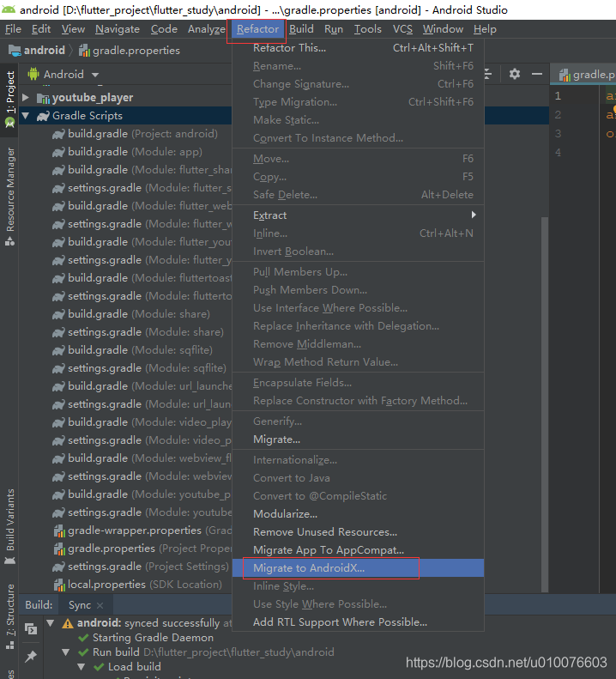Click the android breadcrumb folder
The image size is (616, 679).
click(x=37, y=51)
